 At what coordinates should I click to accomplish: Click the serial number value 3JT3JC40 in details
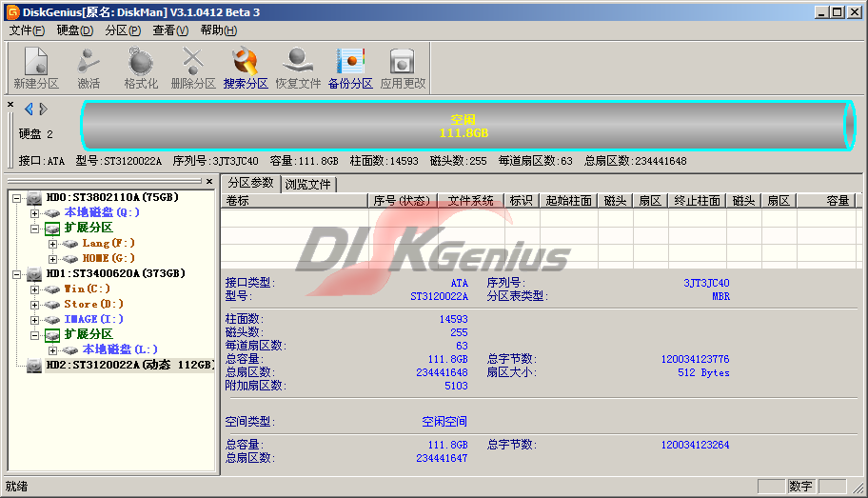click(706, 283)
